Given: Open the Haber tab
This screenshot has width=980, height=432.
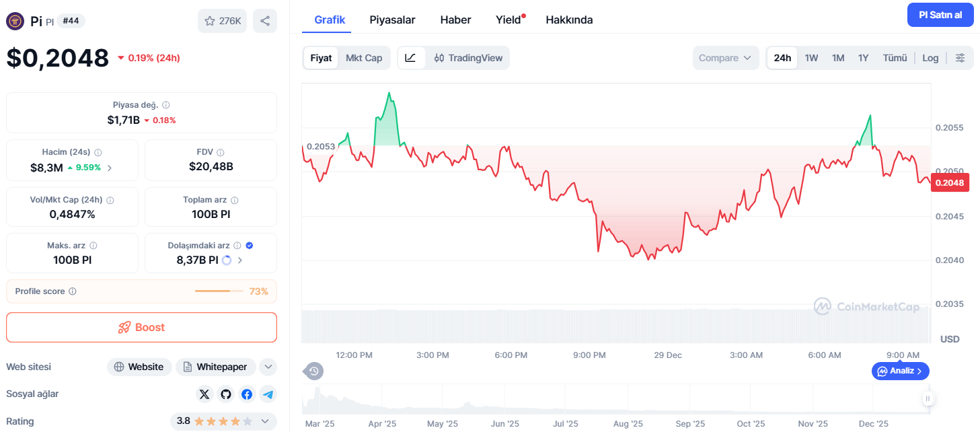Looking at the screenshot, I should [x=455, y=20].
